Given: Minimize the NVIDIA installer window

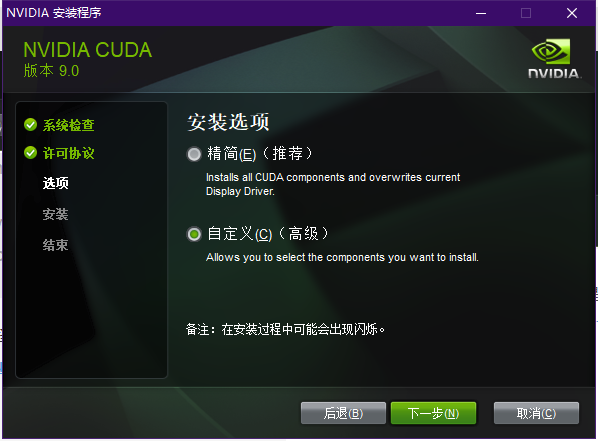Looking at the screenshot, I should tap(481, 13).
